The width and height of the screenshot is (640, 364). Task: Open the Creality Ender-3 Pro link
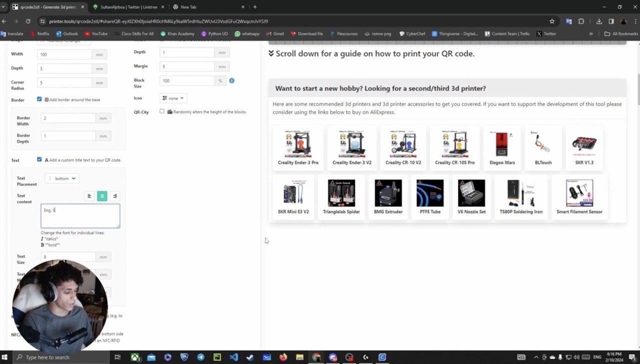[298, 147]
